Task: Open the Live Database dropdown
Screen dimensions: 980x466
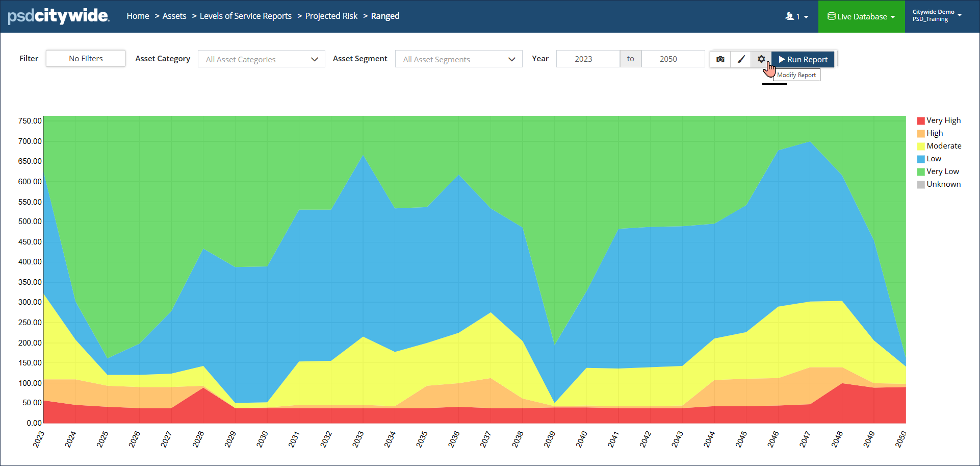Action: click(x=861, y=16)
